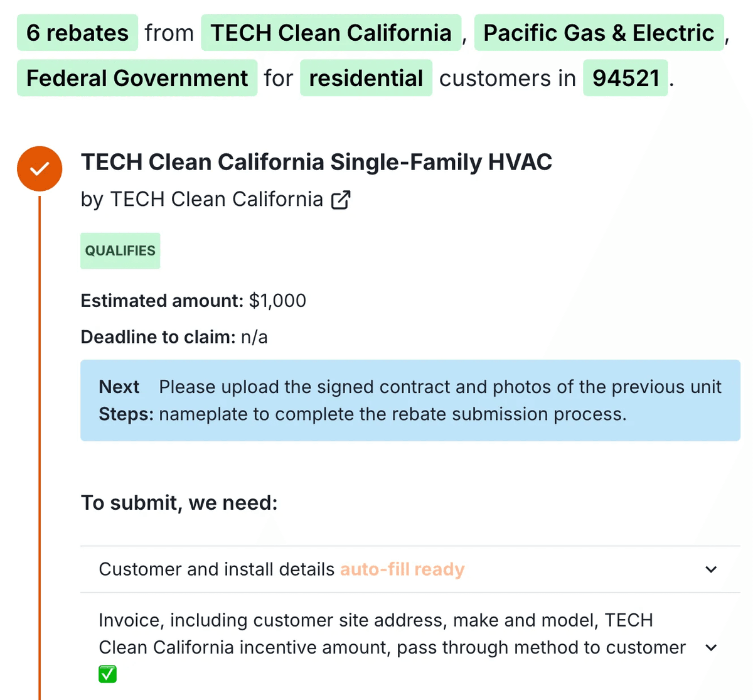The image size is (753, 700).
Task: Click the 'Federal Government' chip
Action: pos(137,78)
